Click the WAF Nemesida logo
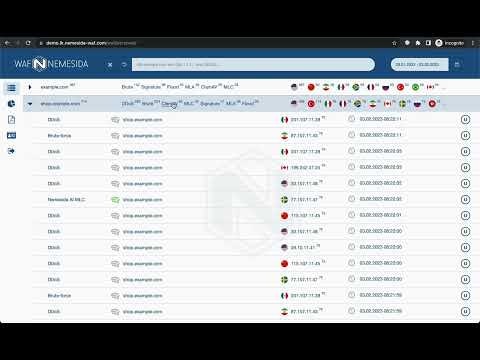 (x=51, y=64)
